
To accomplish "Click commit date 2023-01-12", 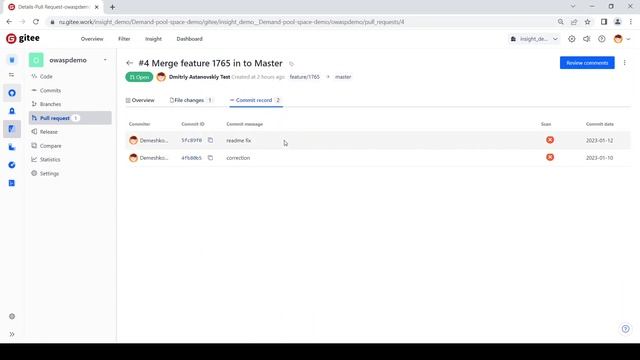I will [x=599, y=140].
